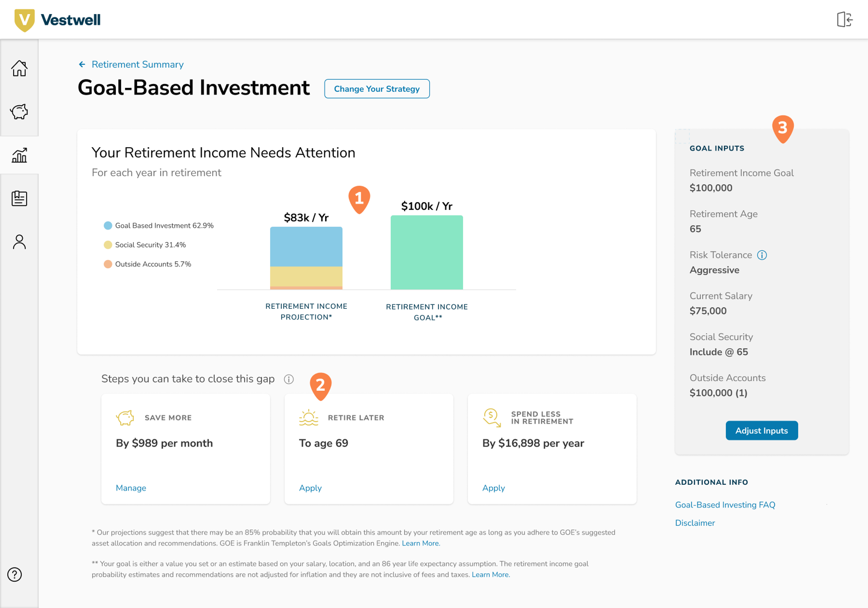Image resolution: width=868 pixels, height=608 pixels.
Task: Open Goal-Based Investing FAQ link
Action: click(725, 505)
